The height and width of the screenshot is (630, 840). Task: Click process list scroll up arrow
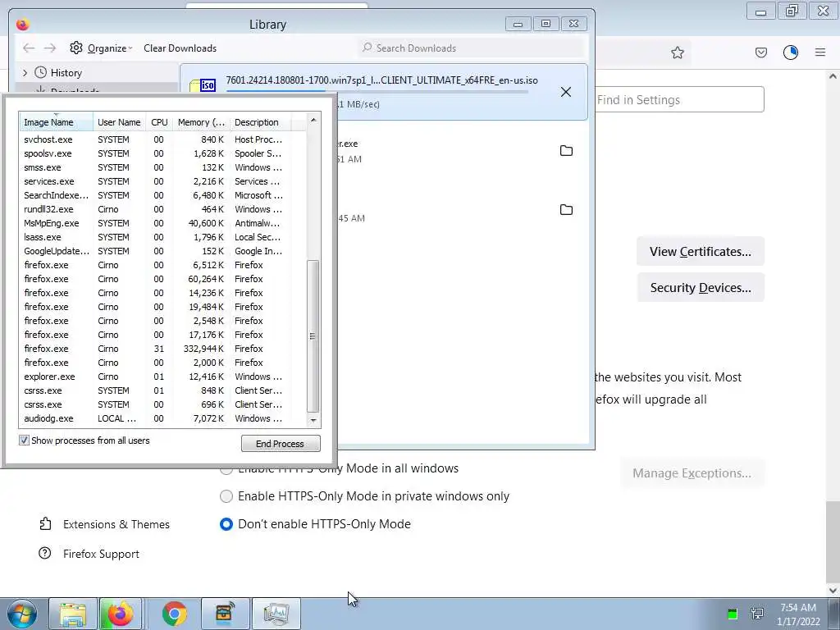tap(313, 120)
